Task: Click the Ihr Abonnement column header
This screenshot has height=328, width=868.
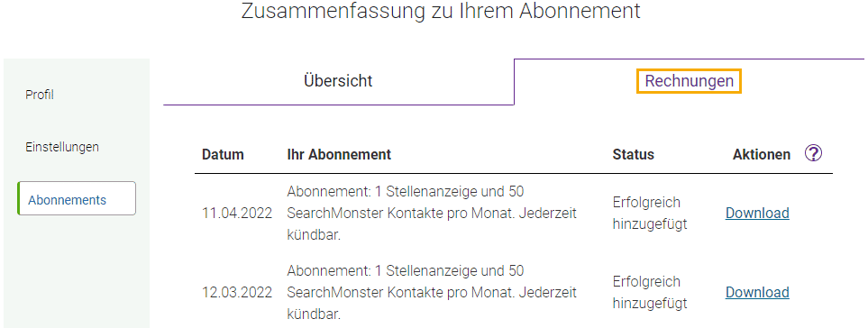Action: (x=339, y=154)
